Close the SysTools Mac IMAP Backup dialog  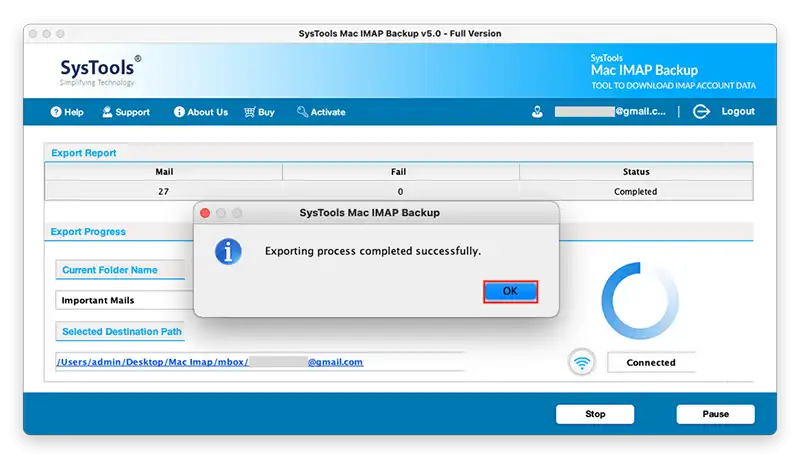205,213
